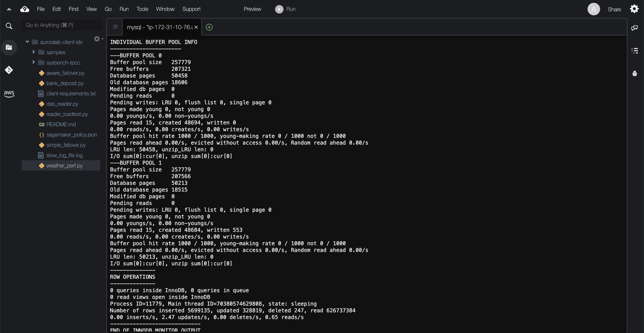Open file tree settings gear dropdown
This screenshot has height=333, width=644.
pyautogui.click(x=98, y=39)
